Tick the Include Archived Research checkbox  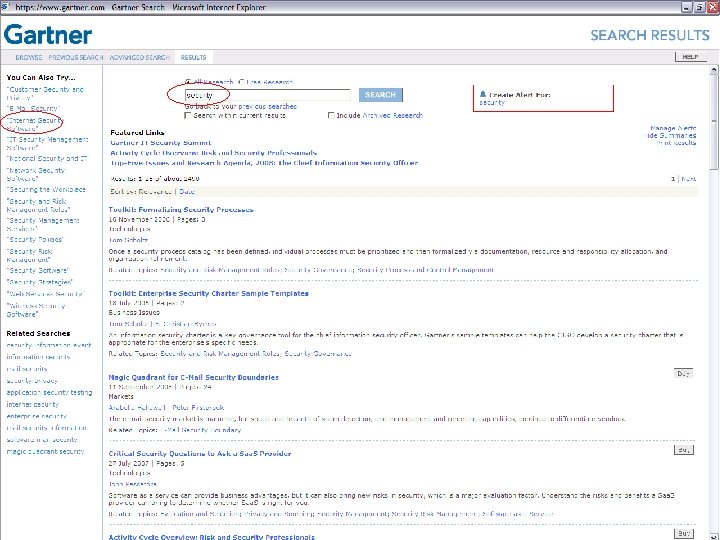pyautogui.click(x=331, y=115)
